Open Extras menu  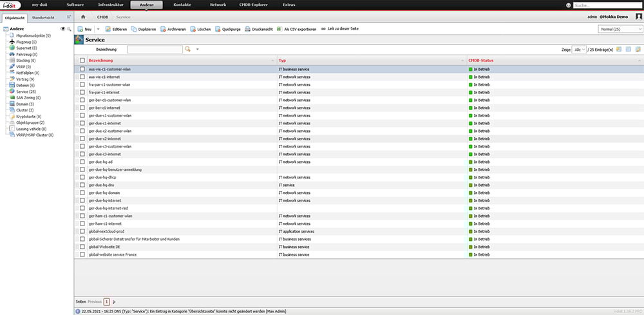point(289,5)
